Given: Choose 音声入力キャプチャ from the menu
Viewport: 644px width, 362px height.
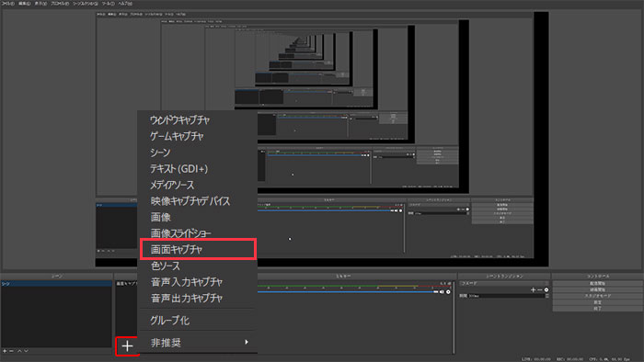Looking at the screenshot, I should [186, 282].
